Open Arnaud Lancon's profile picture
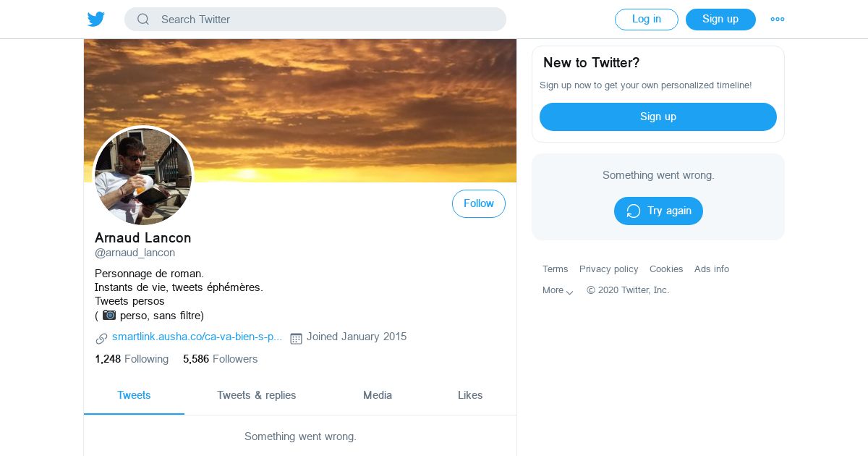Screen dimensions: 868x456 (143, 176)
